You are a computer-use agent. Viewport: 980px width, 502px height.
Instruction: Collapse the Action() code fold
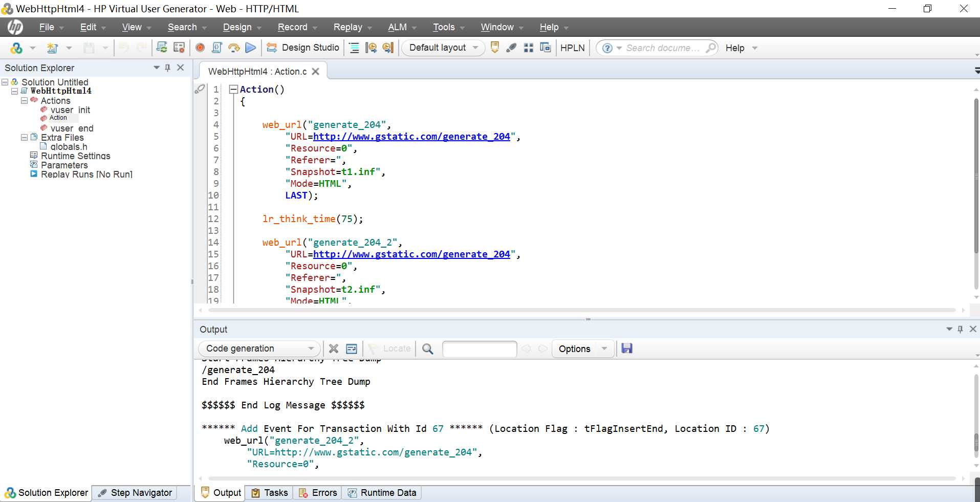233,90
